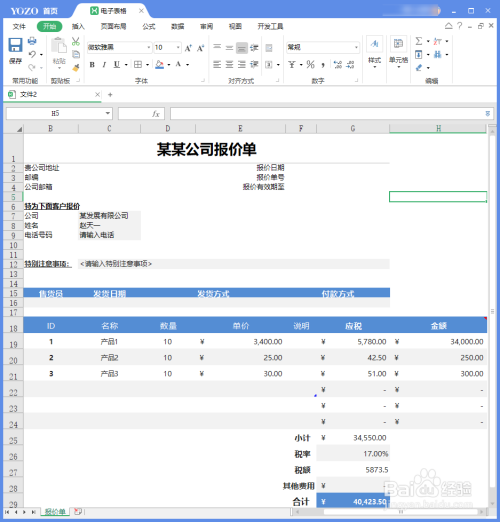Open the number format dropdown 常规
The image size is (500, 522).
(x=323, y=47)
